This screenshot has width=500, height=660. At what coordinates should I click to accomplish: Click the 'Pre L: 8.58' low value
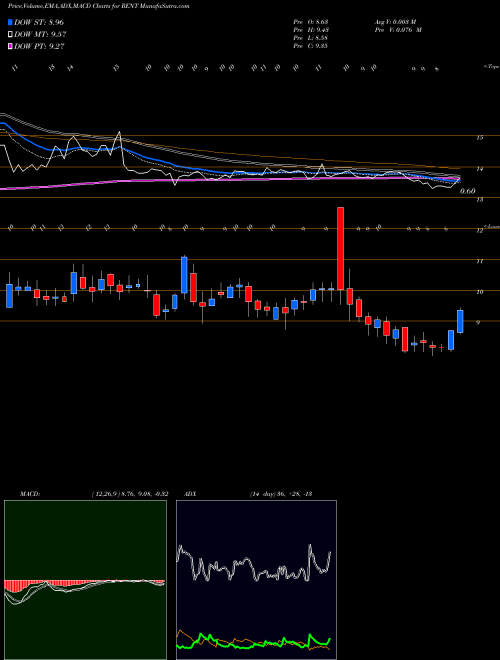click(311, 38)
